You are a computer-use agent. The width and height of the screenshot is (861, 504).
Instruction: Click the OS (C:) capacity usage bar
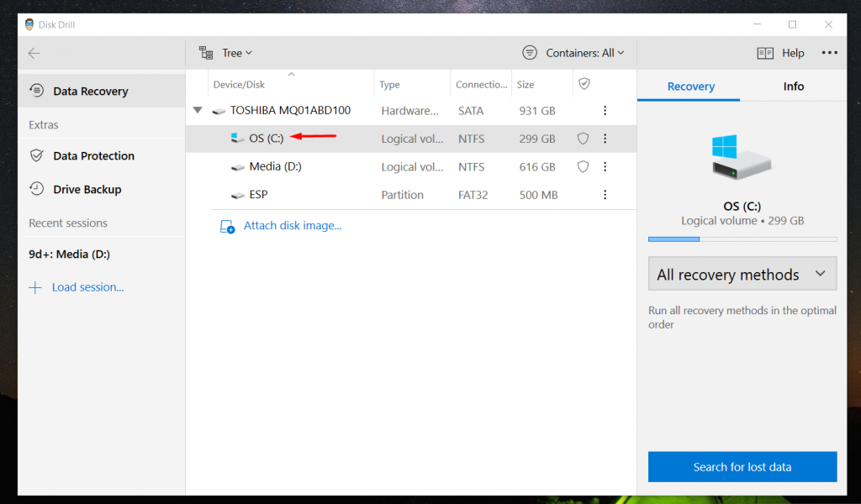[x=742, y=239]
